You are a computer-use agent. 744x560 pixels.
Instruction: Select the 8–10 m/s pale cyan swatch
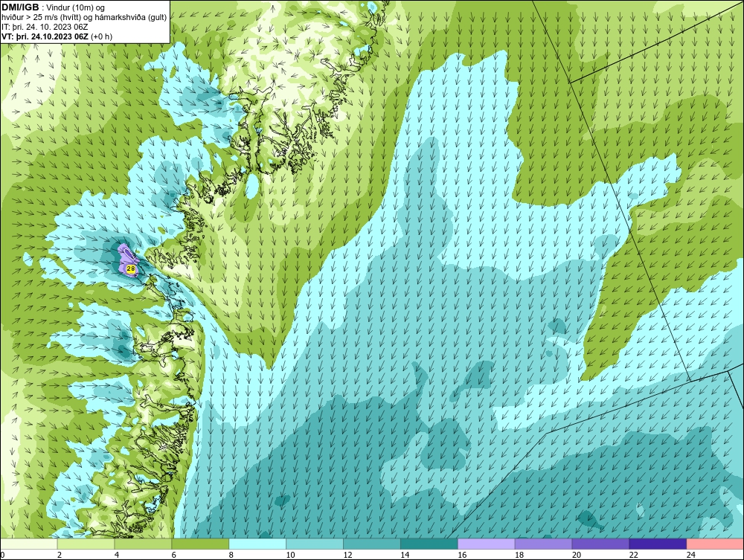pyautogui.click(x=257, y=544)
